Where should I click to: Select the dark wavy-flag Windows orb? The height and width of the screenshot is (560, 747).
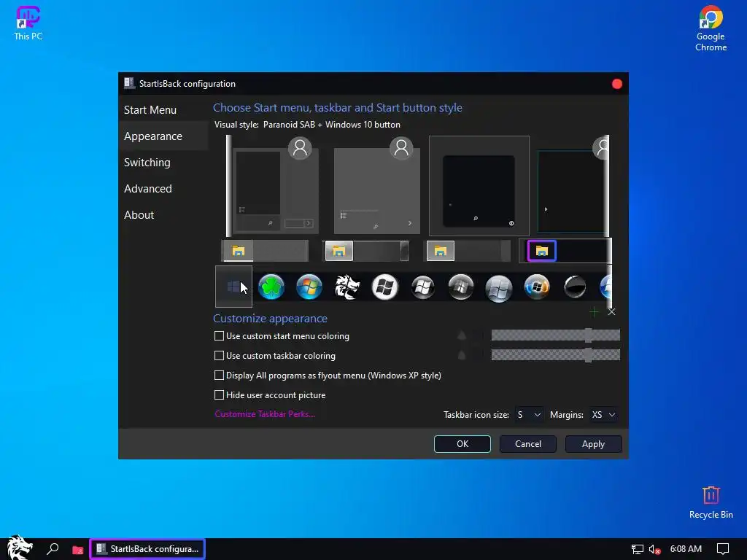(422, 287)
